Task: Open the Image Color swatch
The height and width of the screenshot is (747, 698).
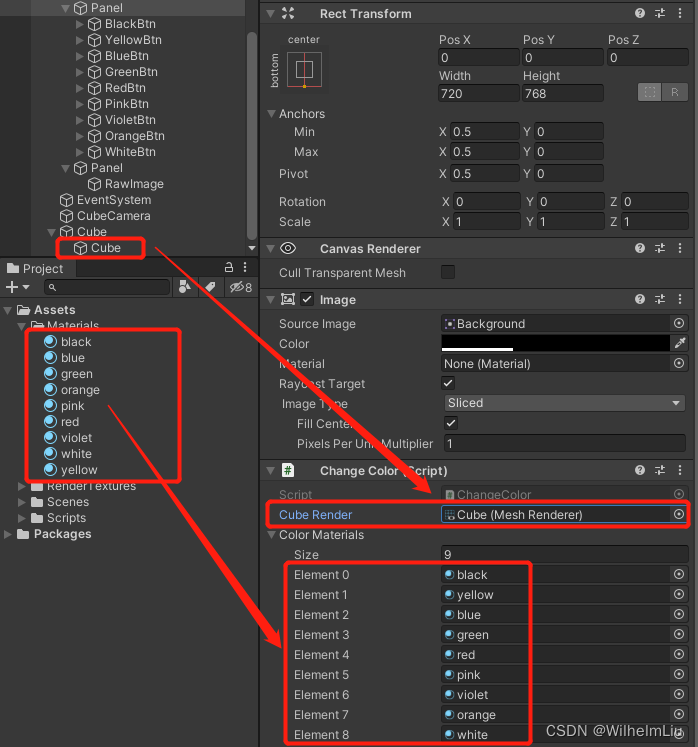Action: coord(556,343)
